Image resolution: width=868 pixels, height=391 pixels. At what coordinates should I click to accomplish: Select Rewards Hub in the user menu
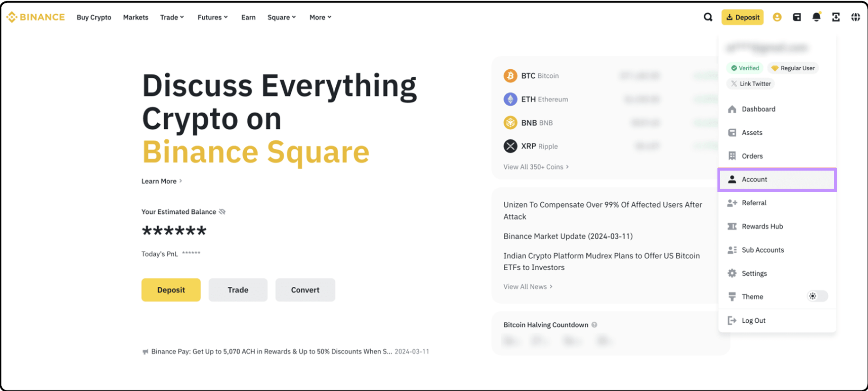[x=777, y=227]
